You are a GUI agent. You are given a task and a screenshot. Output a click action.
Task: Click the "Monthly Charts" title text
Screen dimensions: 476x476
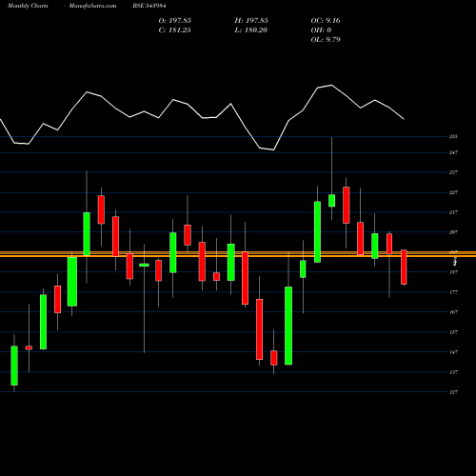(x=28, y=6)
